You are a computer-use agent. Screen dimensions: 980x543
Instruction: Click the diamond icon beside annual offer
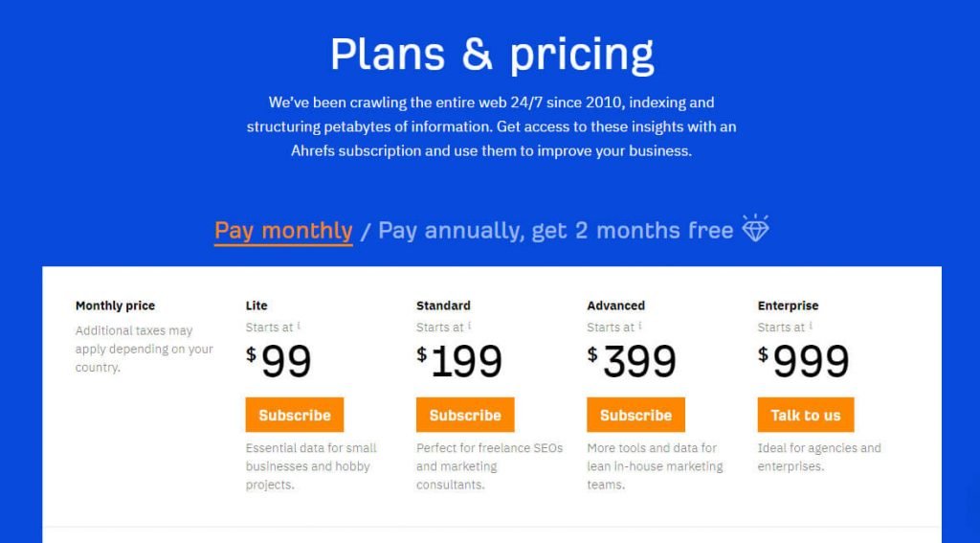[x=756, y=228]
